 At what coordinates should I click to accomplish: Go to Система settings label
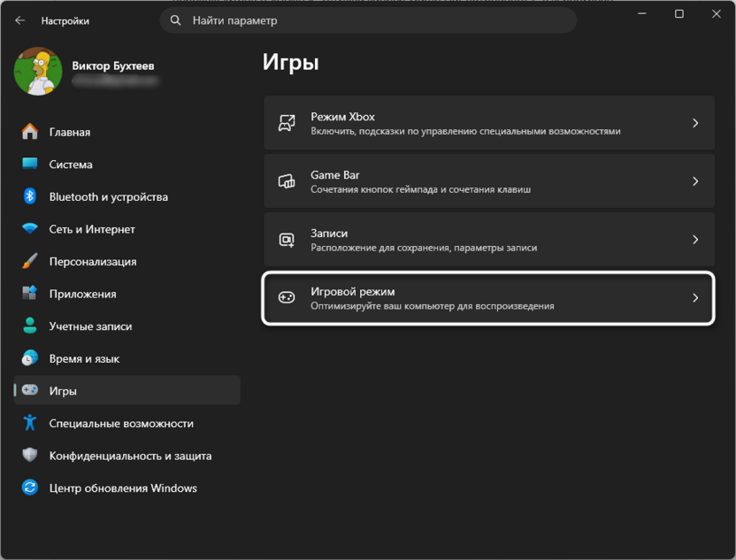coord(71,165)
